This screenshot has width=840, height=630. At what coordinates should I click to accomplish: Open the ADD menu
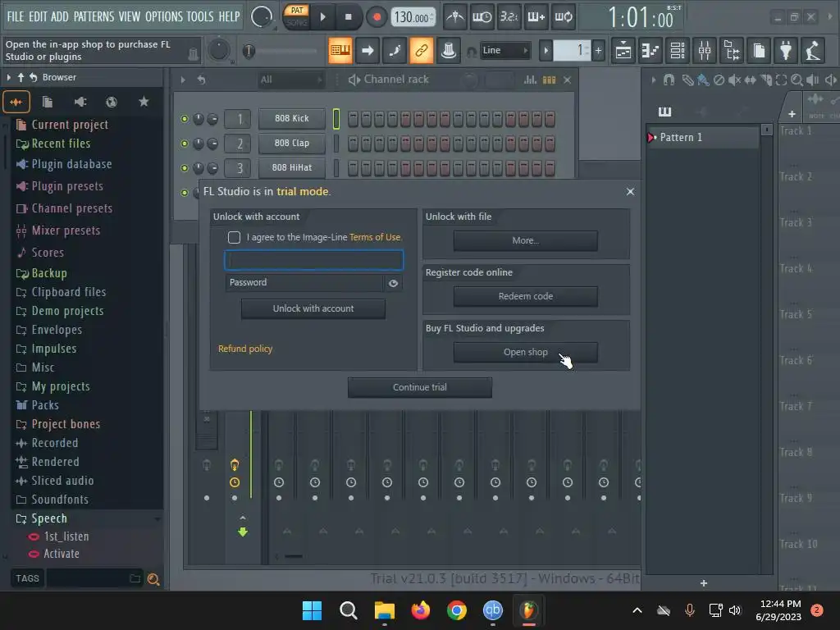pyautogui.click(x=59, y=16)
